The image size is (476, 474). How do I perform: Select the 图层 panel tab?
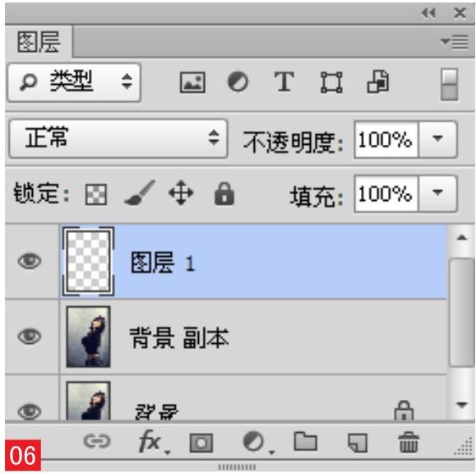point(39,42)
